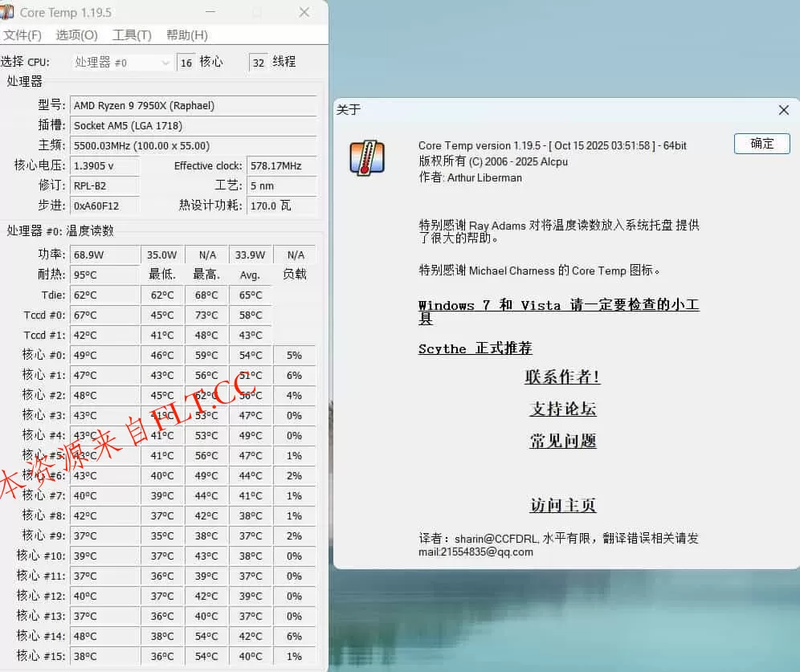Open the 文件(F) menu
Viewport: 800px width, 672px height.
22,35
